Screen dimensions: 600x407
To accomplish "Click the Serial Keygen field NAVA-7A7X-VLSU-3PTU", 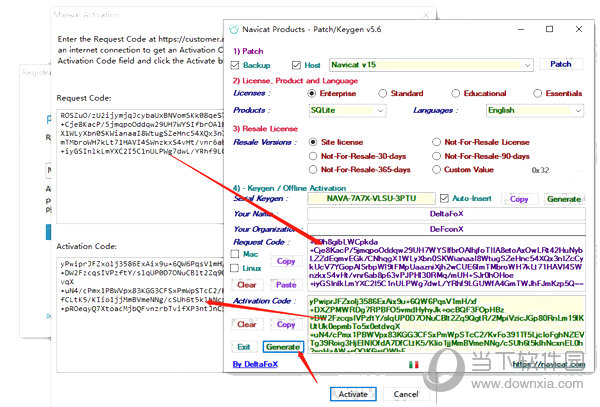I will [x=371, y=199].
